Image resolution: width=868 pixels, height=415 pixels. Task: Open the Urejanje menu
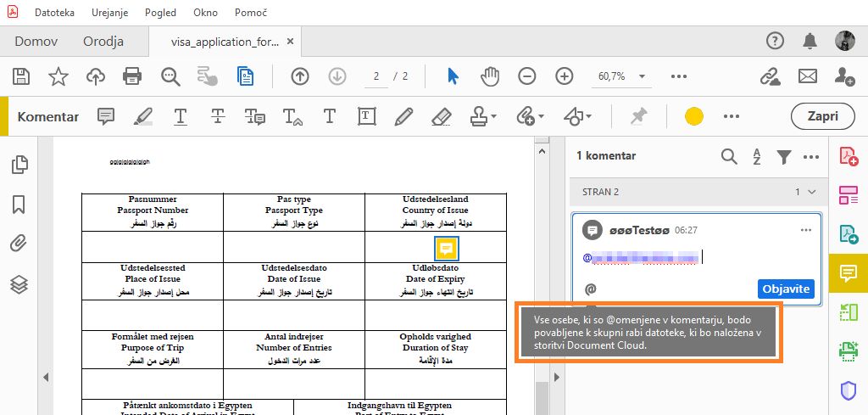(x=109, y=12)
